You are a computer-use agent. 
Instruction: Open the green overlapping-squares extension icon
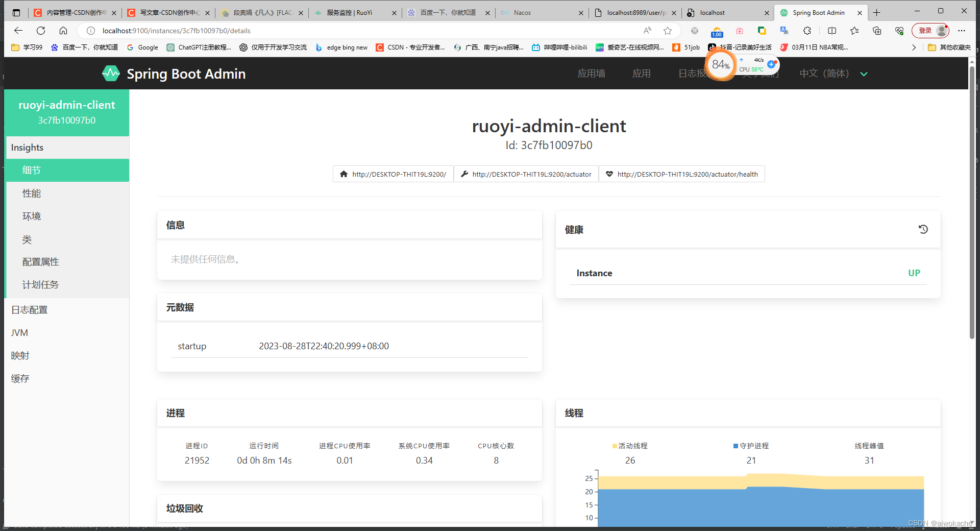click(x=762, y=31)
